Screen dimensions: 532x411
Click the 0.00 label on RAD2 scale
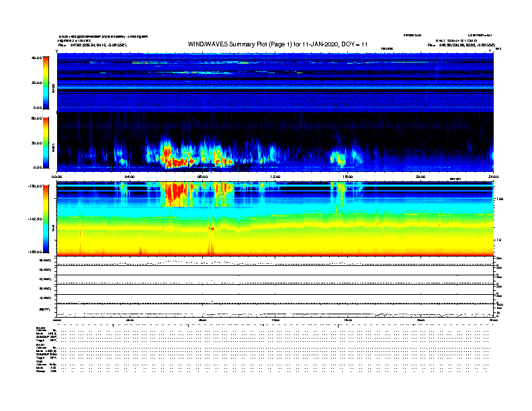(38, 107)
